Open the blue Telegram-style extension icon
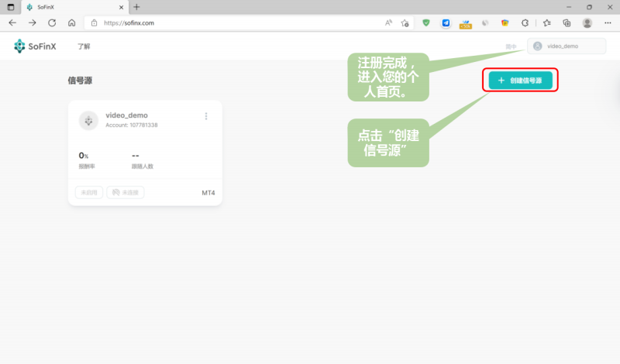Viewport: 620px width, 364px height. point(446,23)
